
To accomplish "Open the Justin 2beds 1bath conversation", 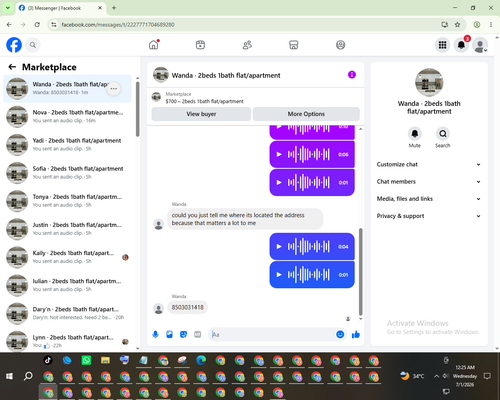I will (67, 229).
